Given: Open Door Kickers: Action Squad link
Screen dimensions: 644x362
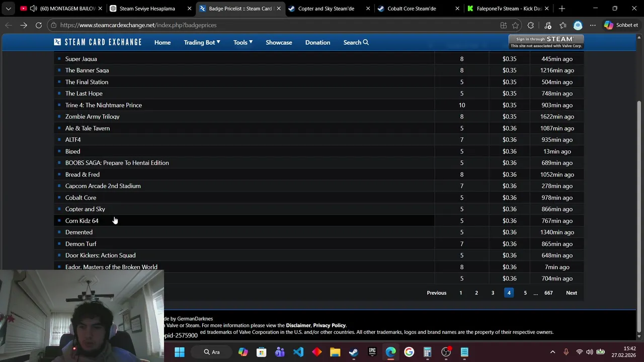Looking at the screenshot, I should (100, 255).
